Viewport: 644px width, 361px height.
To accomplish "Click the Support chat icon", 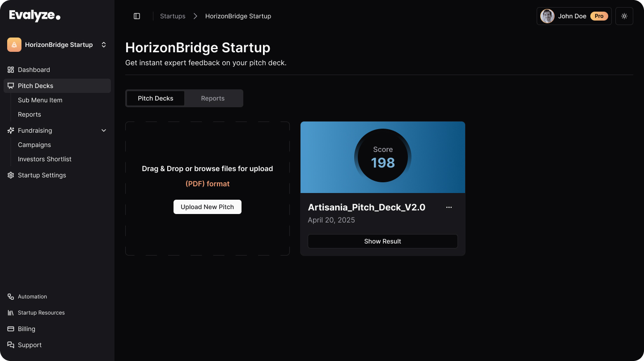I will [x=11, y=345].
